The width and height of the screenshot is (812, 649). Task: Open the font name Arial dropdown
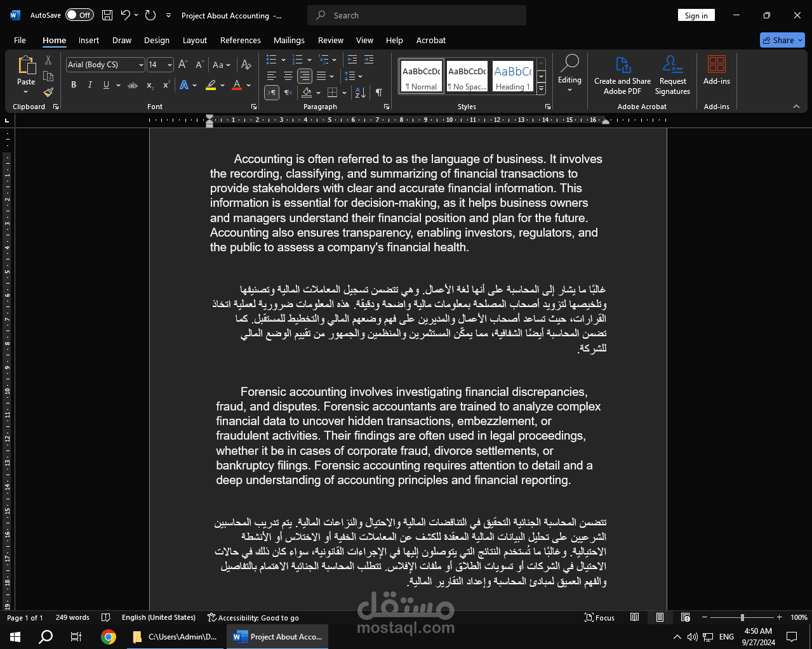[141, 65]
